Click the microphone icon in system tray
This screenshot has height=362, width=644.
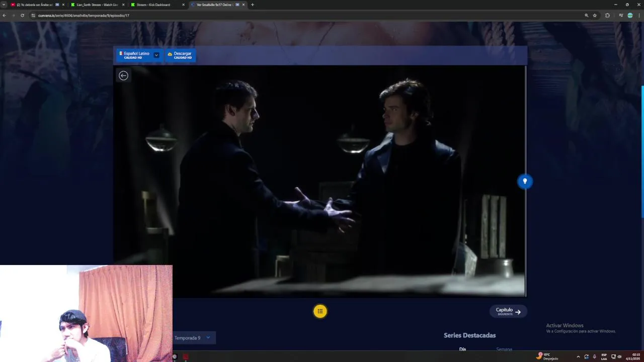[595, 356]
